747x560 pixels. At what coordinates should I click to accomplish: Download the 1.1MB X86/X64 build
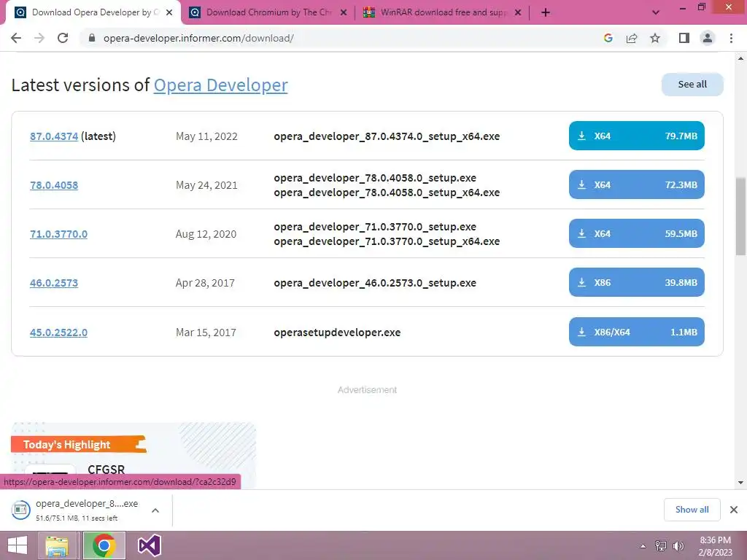pos(636,332)
